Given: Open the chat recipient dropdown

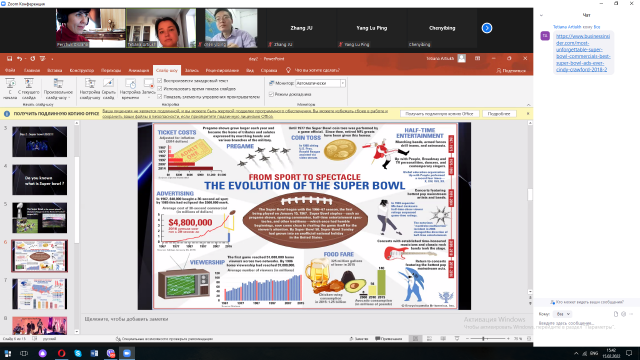Looking at the screenshot, I should click(563, 314).
